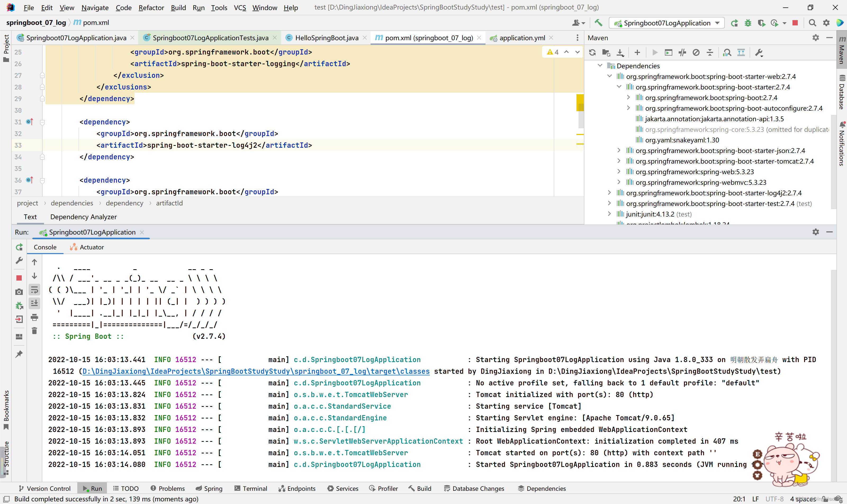Open Maven panel gear options

[x=816, y=38]
